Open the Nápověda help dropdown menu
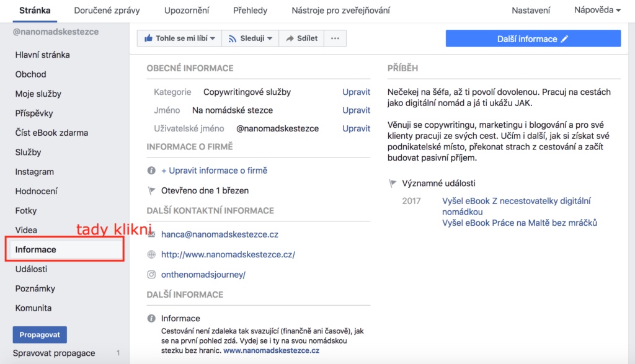The height and width of the screenshot is (364, 635). (597, 11)
